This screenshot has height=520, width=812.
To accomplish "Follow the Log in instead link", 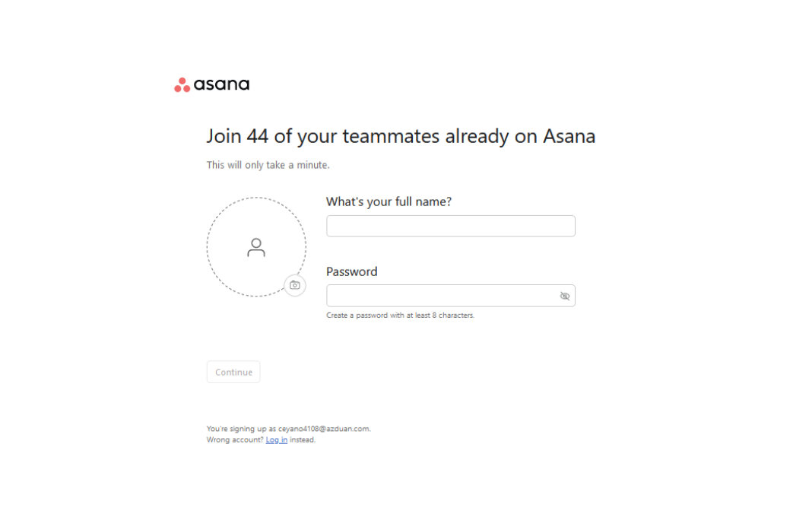I will point(276,439).
